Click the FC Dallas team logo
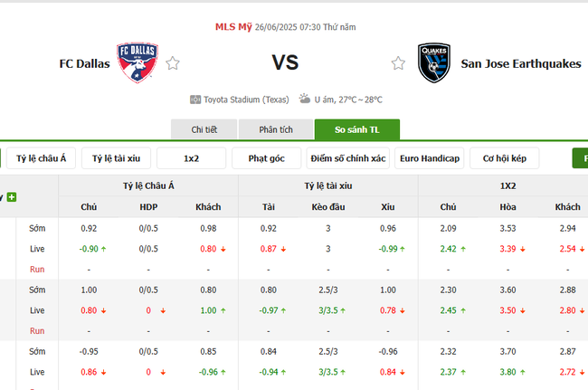 tap(138, 63)
